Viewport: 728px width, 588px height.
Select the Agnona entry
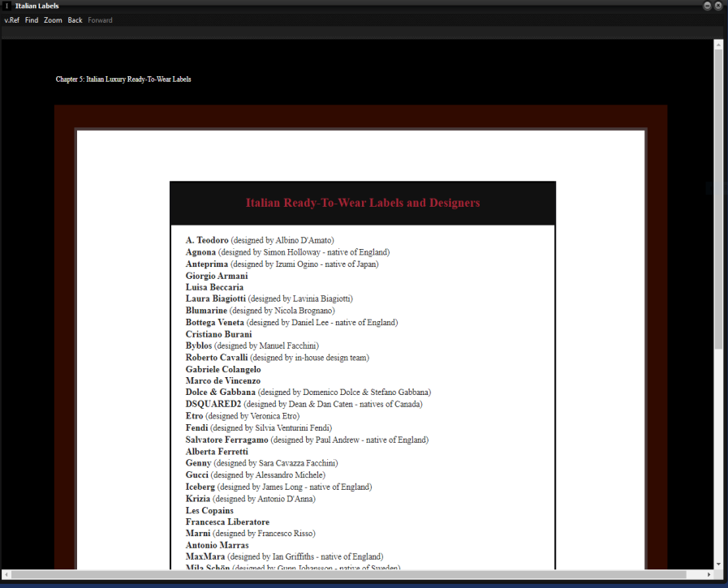click(x=287, y=252)
